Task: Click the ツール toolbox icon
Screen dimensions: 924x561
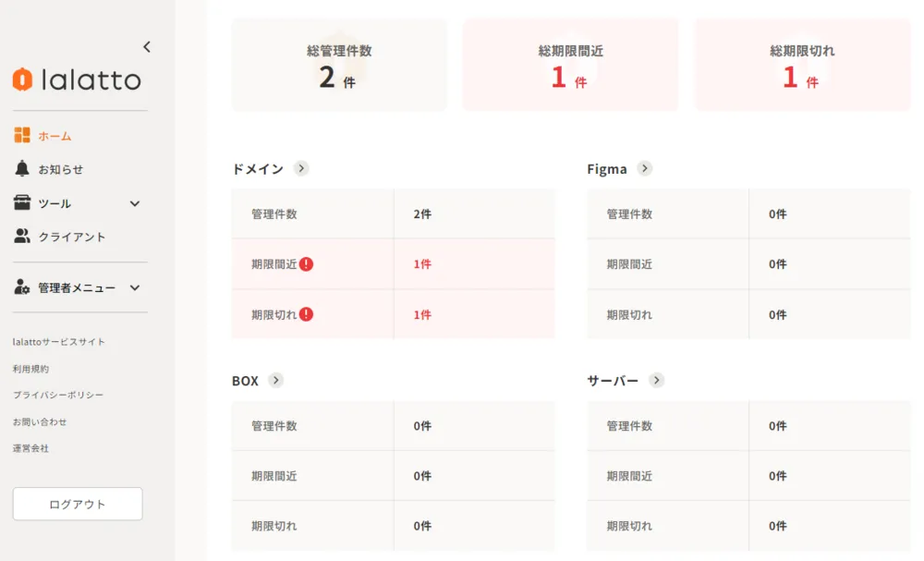Action: coord(22,202)
